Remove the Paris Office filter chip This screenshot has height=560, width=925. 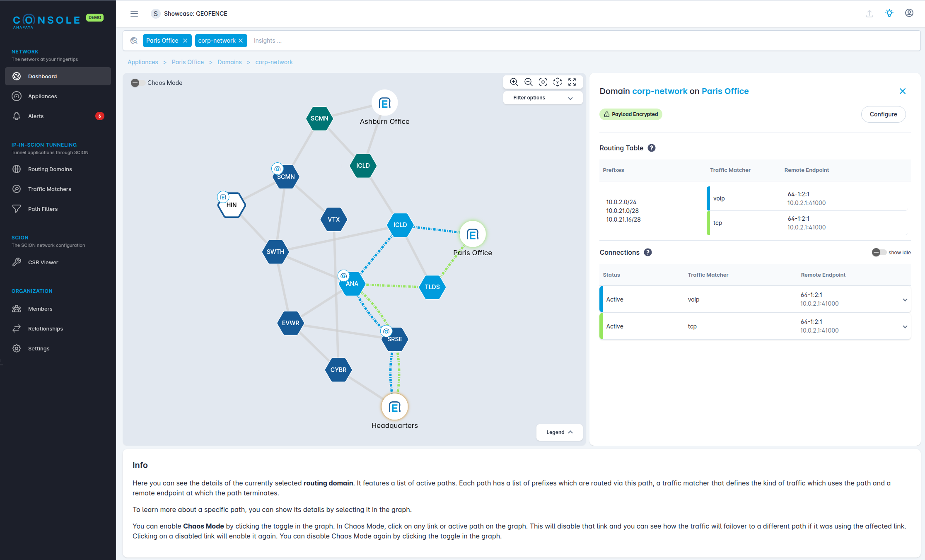coord(185,41)
